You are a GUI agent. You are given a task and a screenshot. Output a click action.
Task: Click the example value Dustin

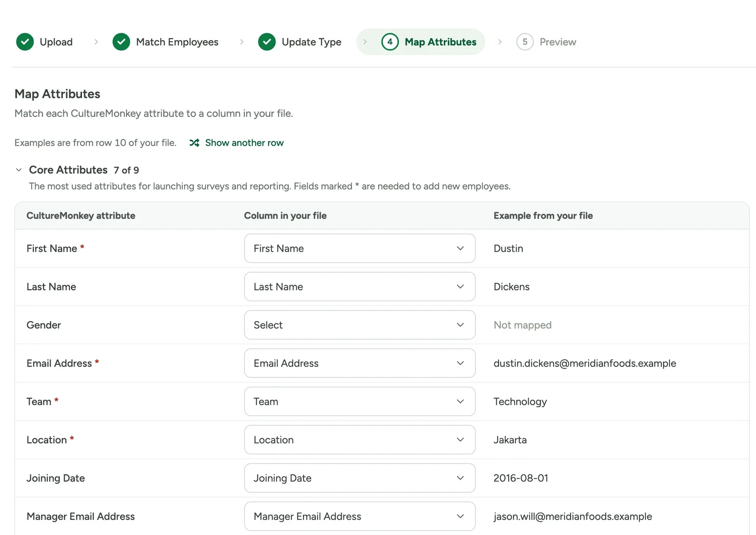pos(508,248)
